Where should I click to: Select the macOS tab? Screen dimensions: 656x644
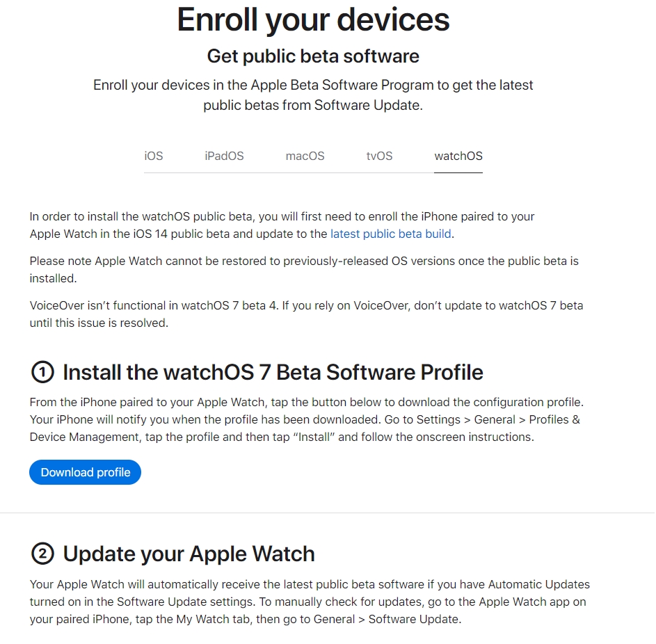(x=305, y=156)
